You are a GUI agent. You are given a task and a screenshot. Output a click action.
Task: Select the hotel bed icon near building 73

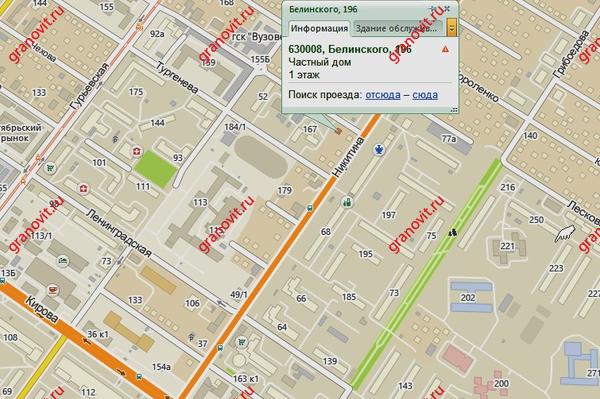tap(63, 261)
